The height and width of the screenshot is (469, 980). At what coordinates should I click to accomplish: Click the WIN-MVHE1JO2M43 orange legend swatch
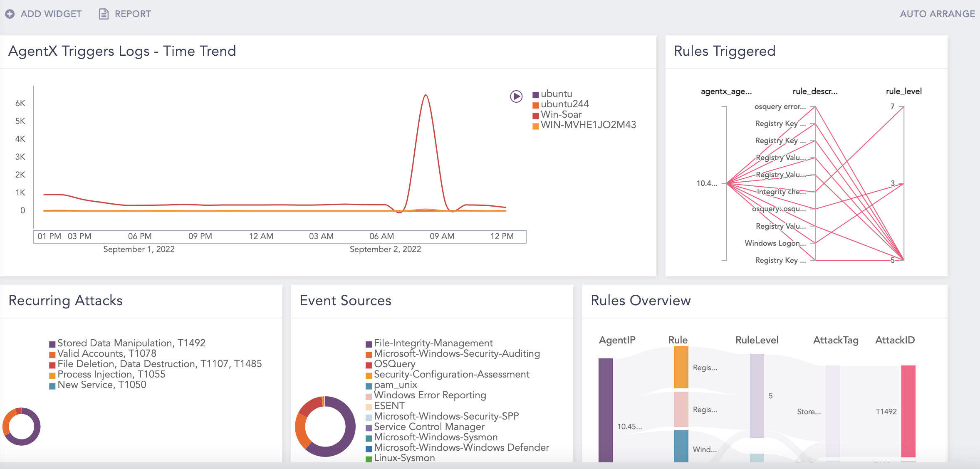(x=536, y=126)
